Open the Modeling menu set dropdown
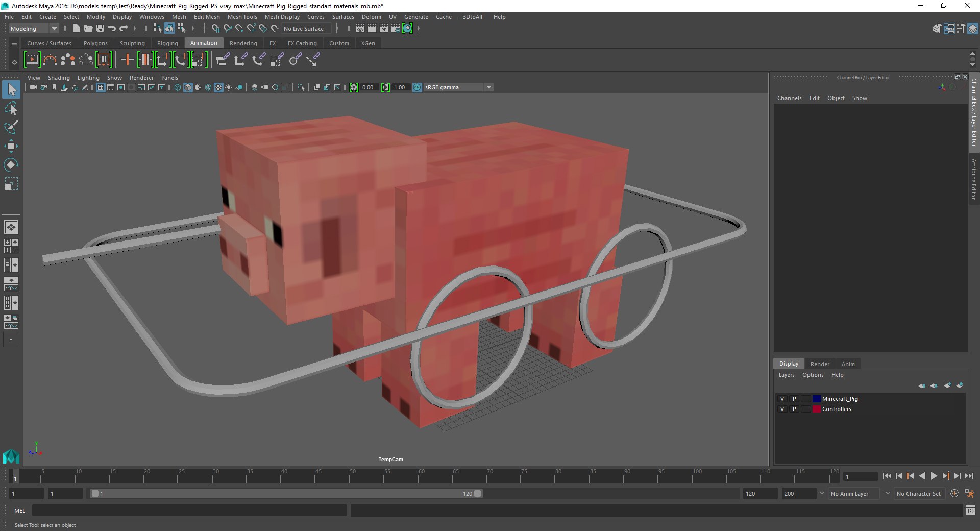Screen dimensions: 980x531 (34, 29)
